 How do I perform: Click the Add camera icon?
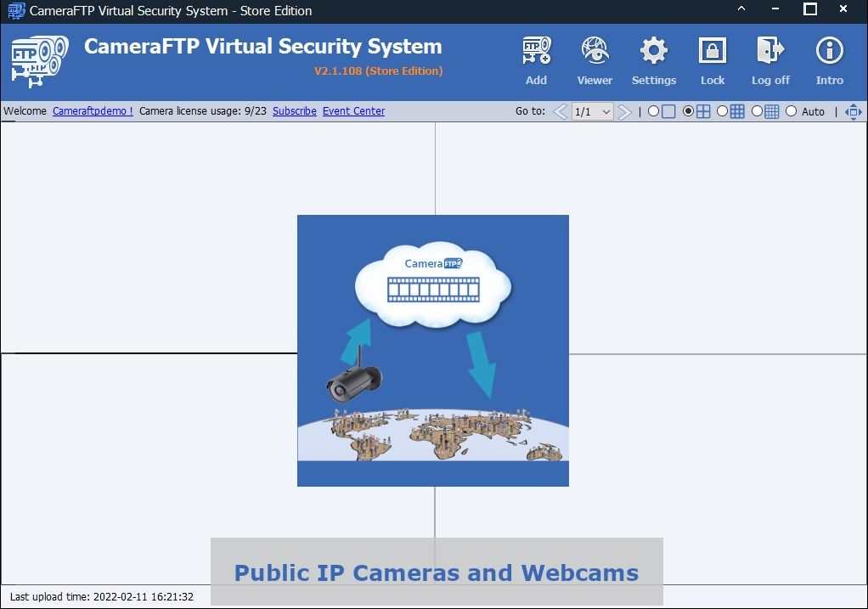[x=536, y=51]
